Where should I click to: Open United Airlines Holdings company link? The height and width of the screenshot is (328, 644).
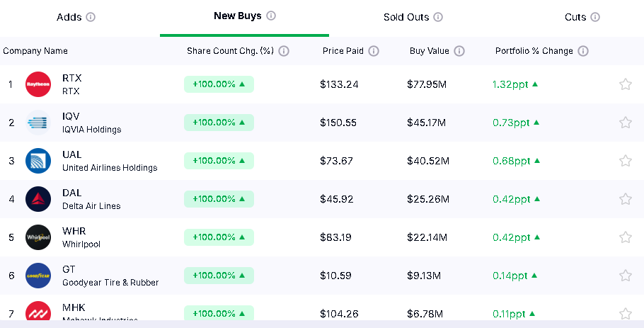click(x=110, y=168)
